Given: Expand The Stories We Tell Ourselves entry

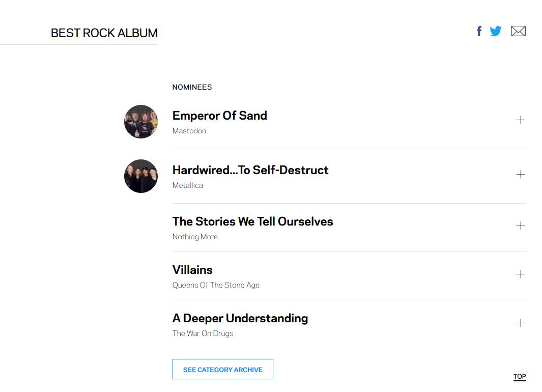Looking at the screenshot, I should coord(520,226).
